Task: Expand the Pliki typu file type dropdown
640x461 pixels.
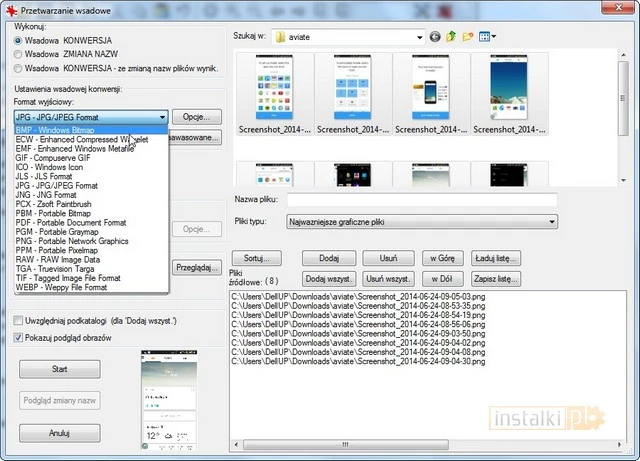Action: [x=551, y=222]
